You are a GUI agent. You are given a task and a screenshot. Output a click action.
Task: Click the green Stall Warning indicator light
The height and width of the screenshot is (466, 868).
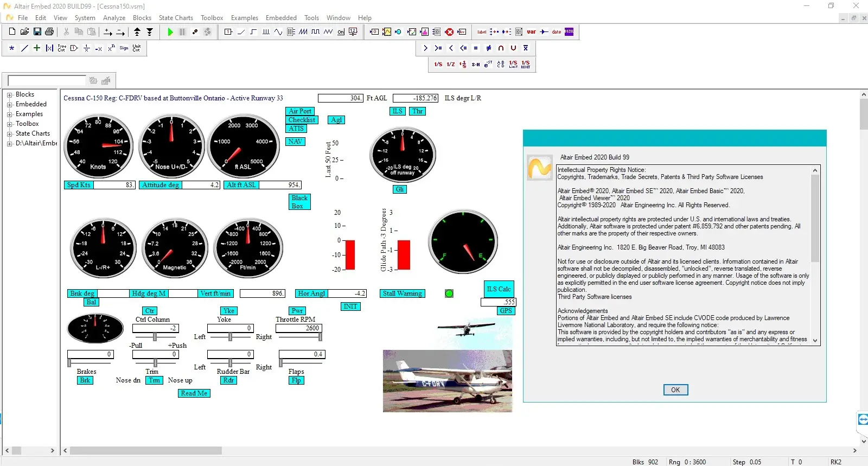click(x=449, y=293)
